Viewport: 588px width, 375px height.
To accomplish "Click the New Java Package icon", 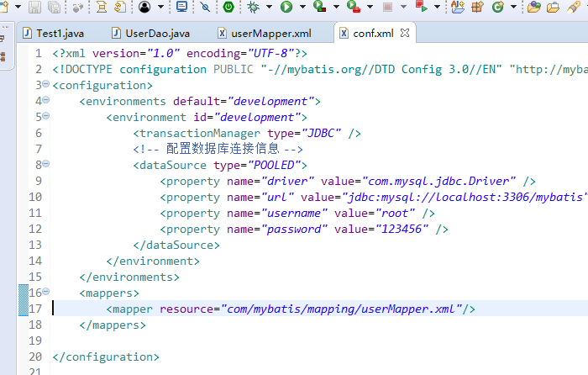I will click(x=478, y=8).
